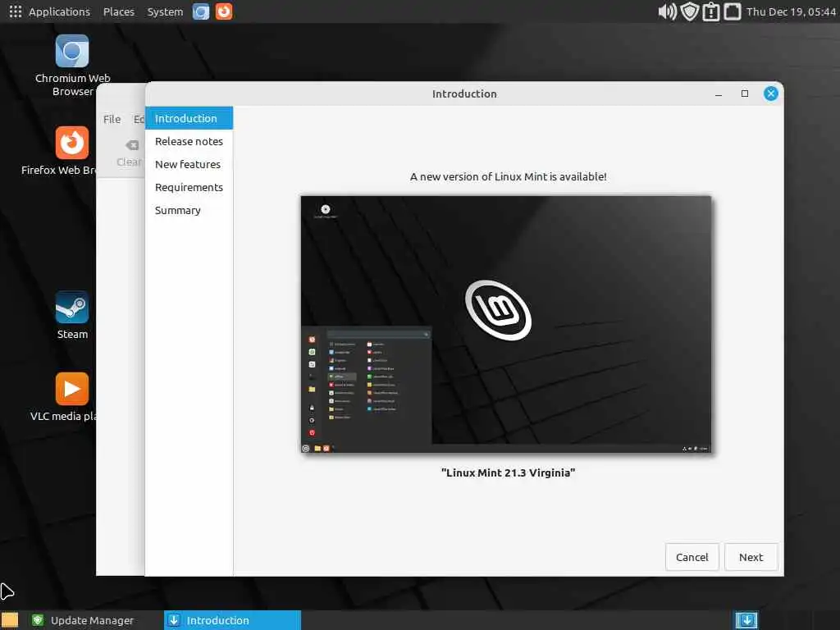Open Chromium Web Browser desktop icon

(x=72, y=52)
